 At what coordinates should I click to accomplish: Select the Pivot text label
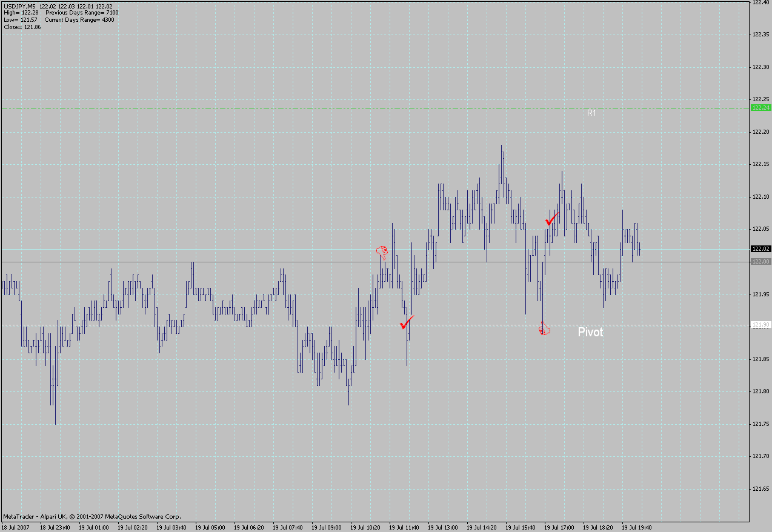coord(590,332)
